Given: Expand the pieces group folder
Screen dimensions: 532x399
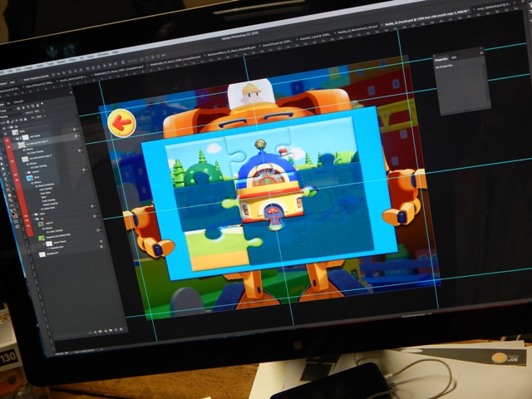Looking at the screenshot, I should point(26,173).
